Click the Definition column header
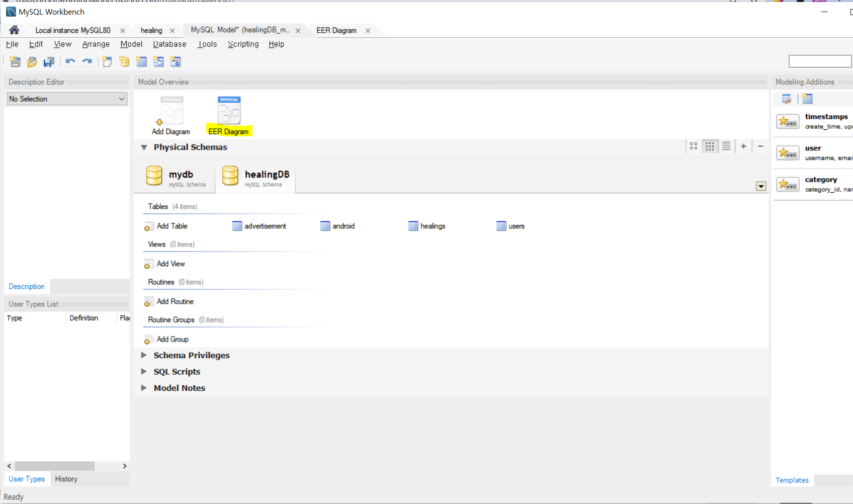Image resolution: width=853 pixels, height=504 pixels. [x=92, y=318]
